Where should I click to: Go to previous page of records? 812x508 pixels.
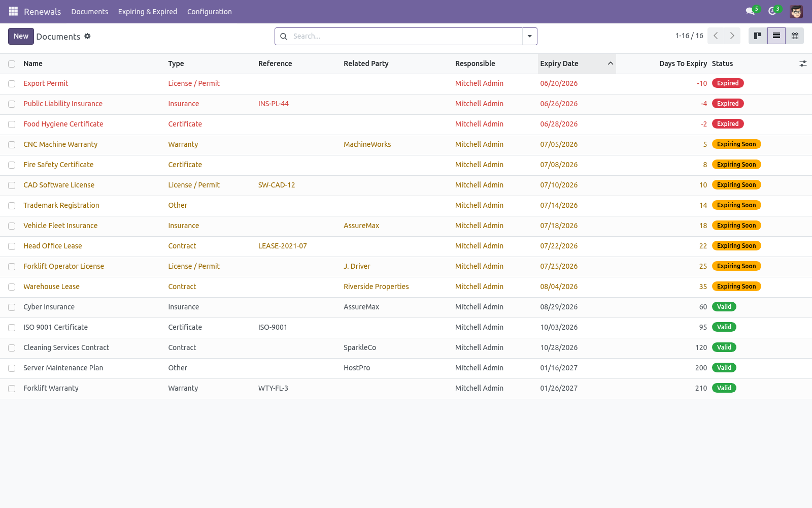(x=716, y=36)
